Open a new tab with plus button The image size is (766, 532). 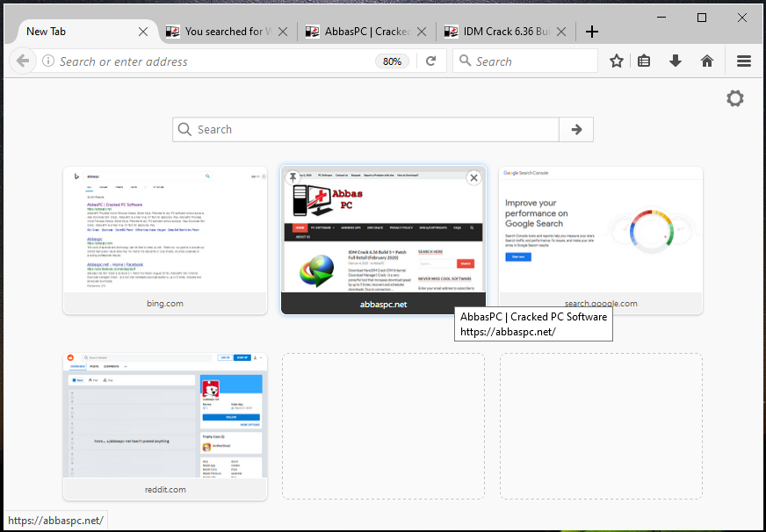[x=591, y=32]
